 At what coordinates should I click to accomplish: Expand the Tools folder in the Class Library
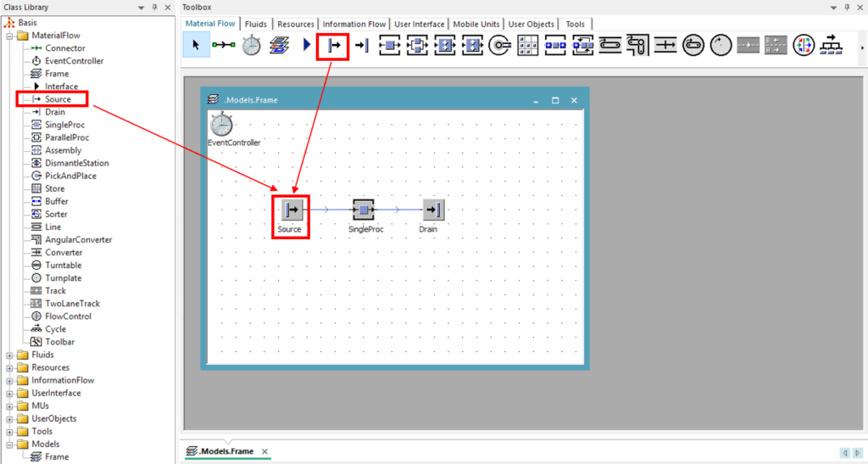pos(9,431)
